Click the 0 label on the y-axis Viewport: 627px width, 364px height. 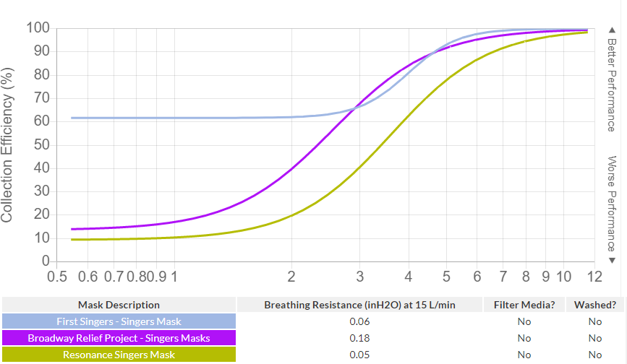click(46, 261)
